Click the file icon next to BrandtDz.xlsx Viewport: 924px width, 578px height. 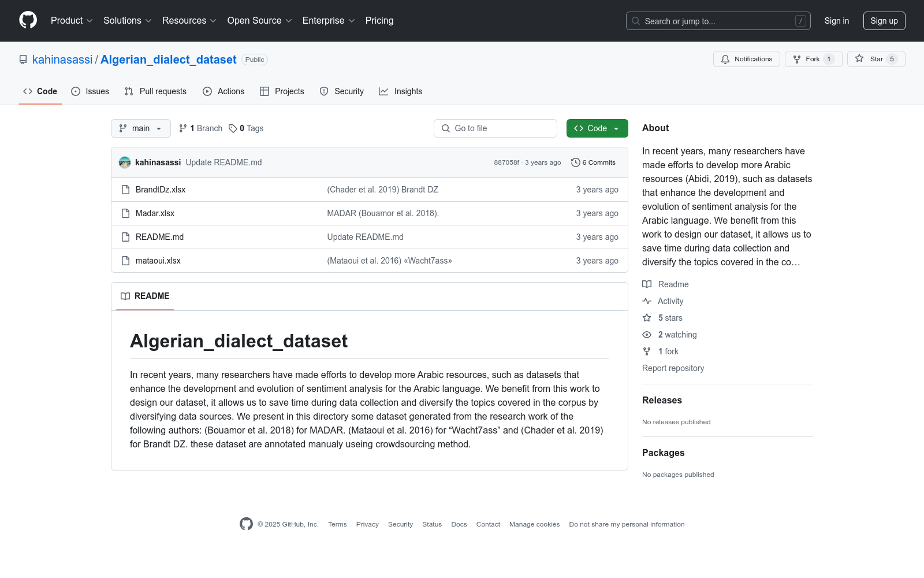125,190
